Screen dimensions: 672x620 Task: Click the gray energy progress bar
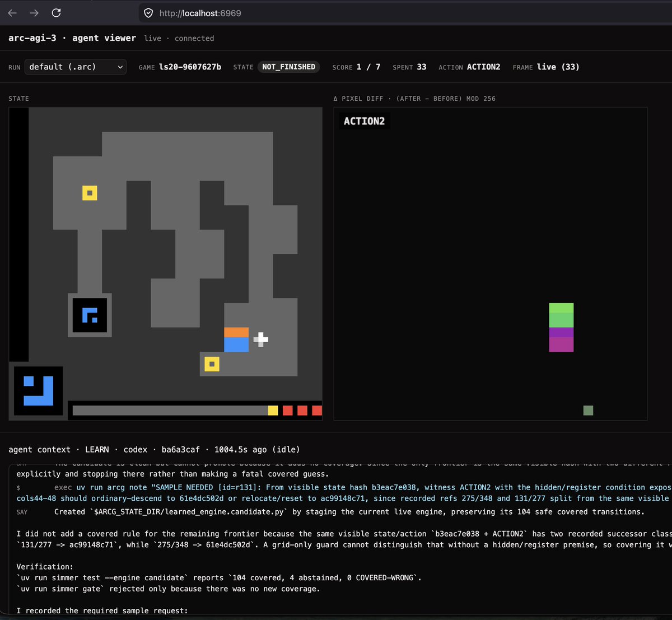coord(170,411)
